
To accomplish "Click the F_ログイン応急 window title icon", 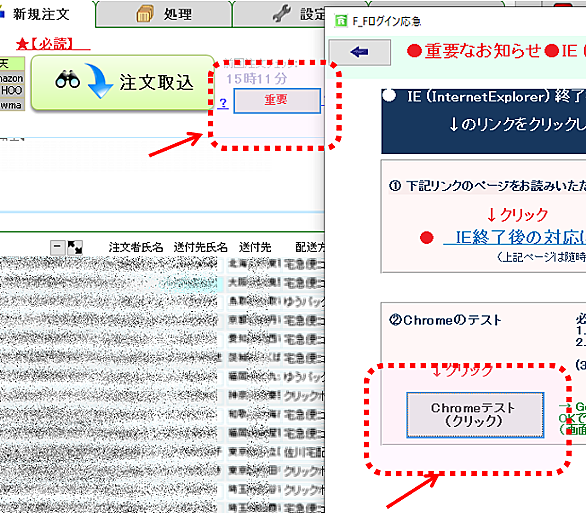I will tap(340, 21).
